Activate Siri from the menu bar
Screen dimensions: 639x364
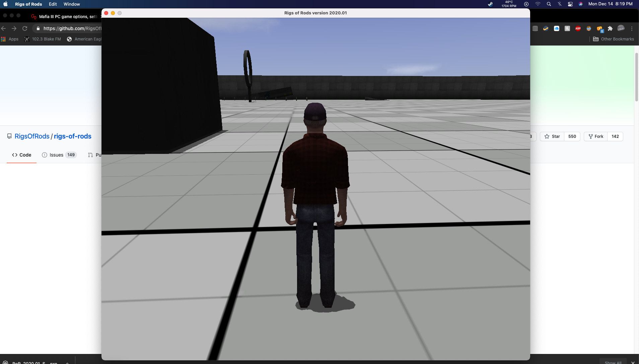(581, 4)
